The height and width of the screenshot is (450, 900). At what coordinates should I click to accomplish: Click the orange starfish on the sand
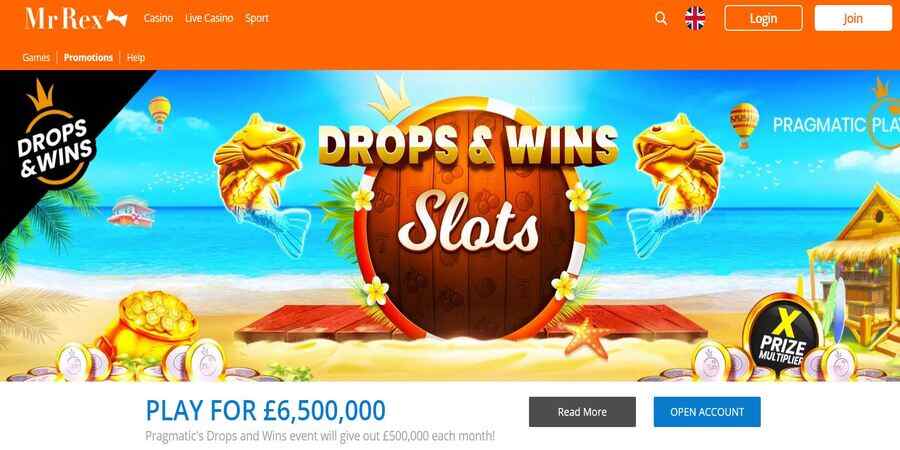tap(585, 337)
